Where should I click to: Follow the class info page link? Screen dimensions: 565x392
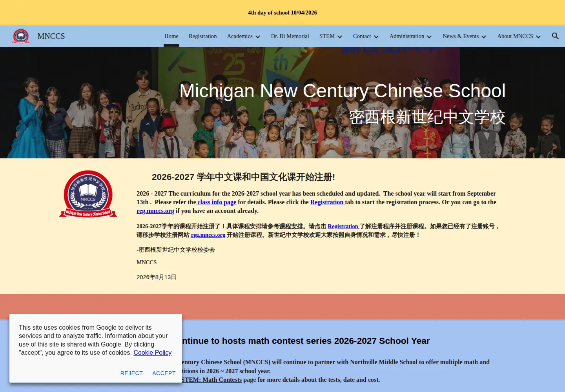(217, 202)
